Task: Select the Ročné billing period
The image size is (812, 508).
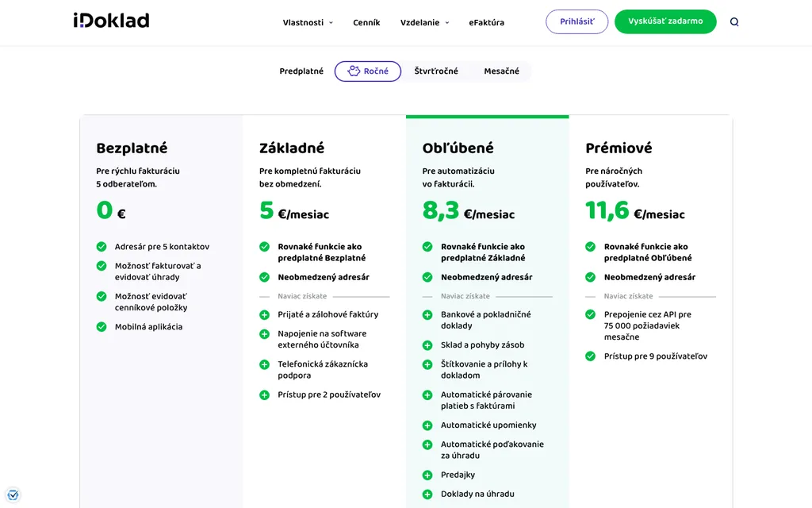Action: (x=368, y=71)
